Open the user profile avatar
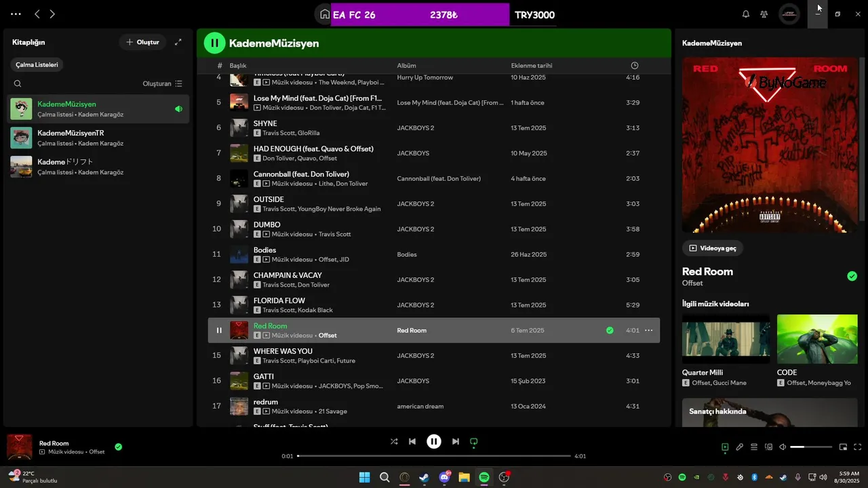The width and height of the screenshot is (868, 488). 789,14
